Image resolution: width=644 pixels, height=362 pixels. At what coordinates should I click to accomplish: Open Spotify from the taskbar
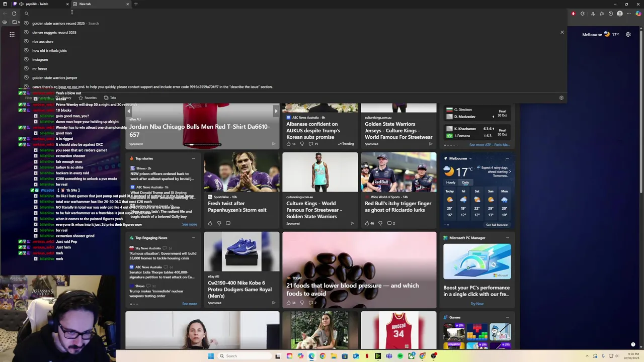click(400, 356)
